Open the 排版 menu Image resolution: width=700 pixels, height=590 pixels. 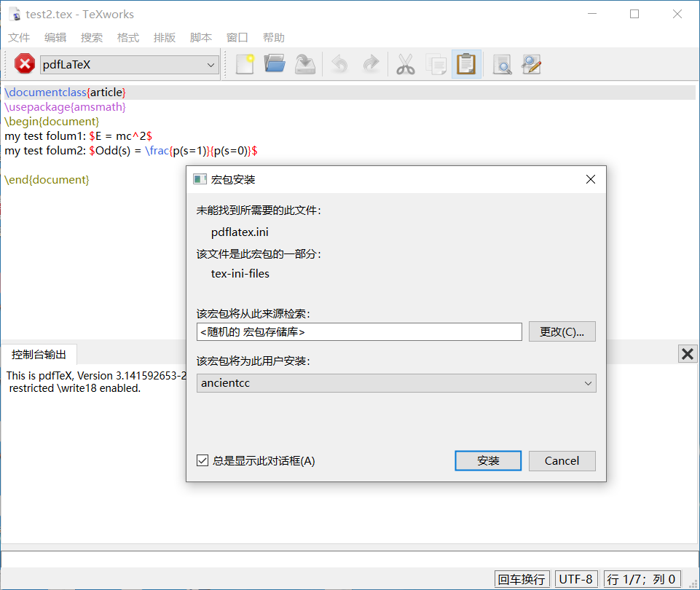(x=165, y=37)
